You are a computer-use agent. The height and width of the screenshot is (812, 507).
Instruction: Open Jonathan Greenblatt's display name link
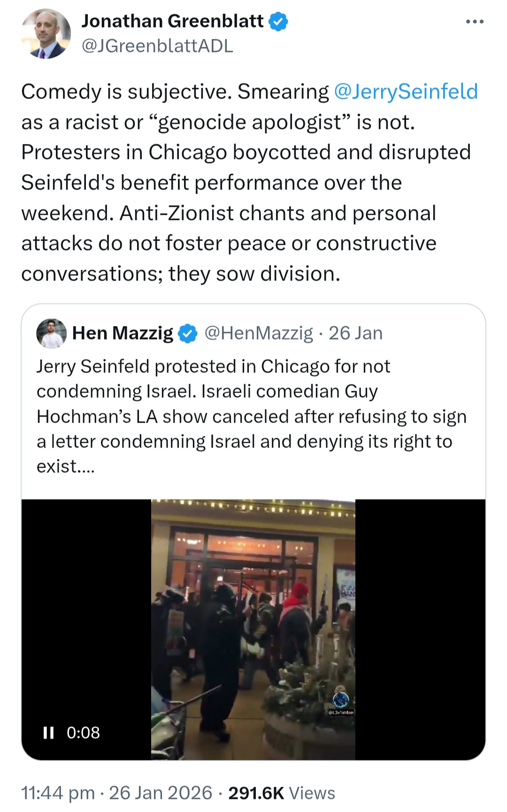(172, 21)
